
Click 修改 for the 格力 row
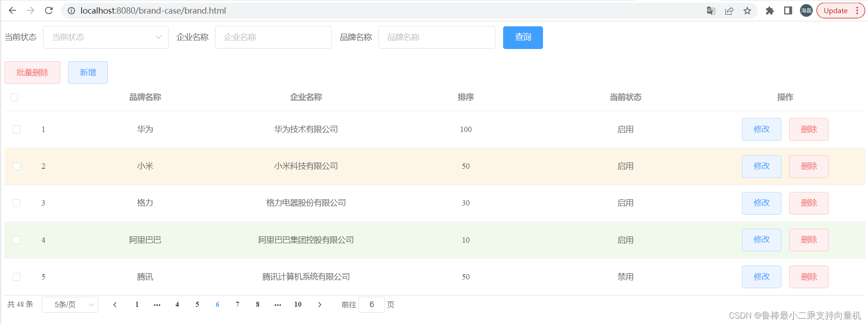(761, 203)
